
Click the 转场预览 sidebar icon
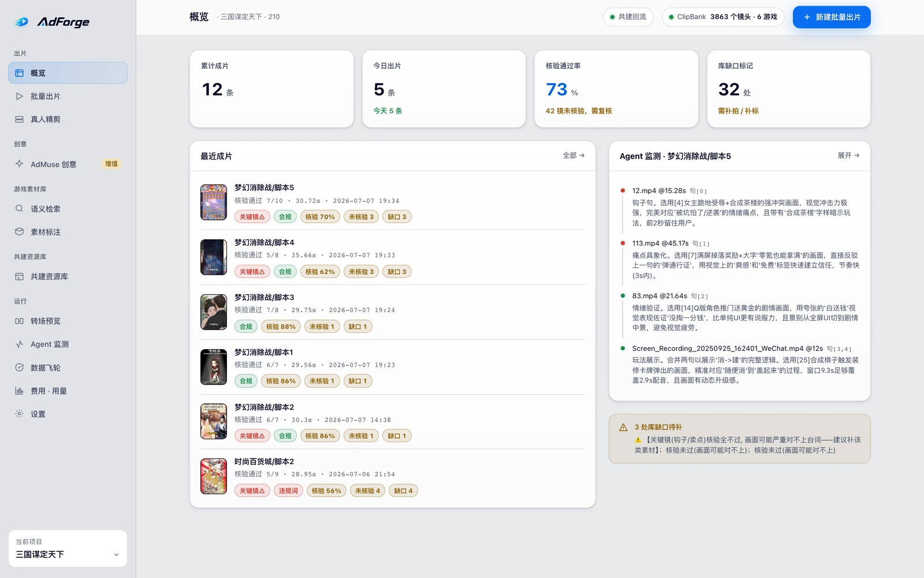pyautogui.click(x=19, y=321)
